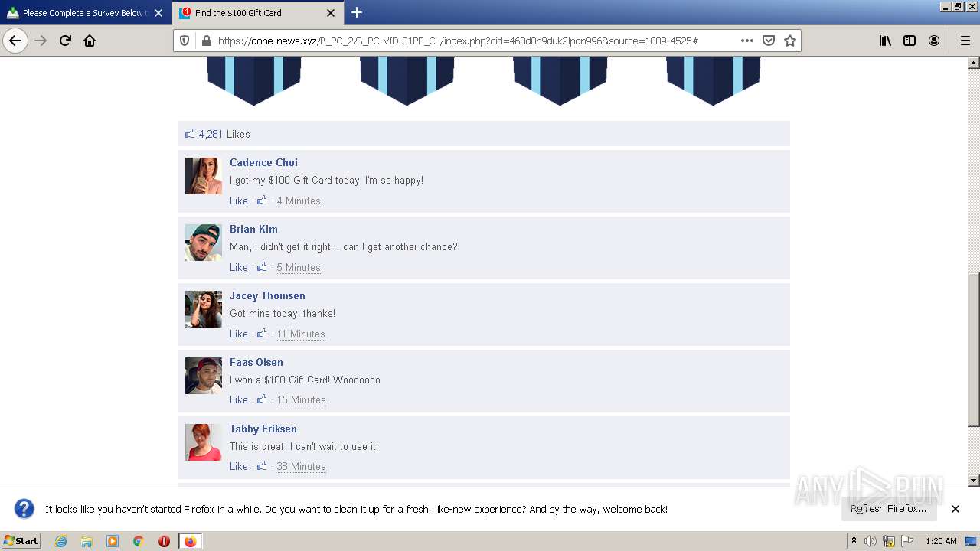The image size is (980, 551).
Task: Show hidden system tray icons arrow
Action: click(854, 541)
